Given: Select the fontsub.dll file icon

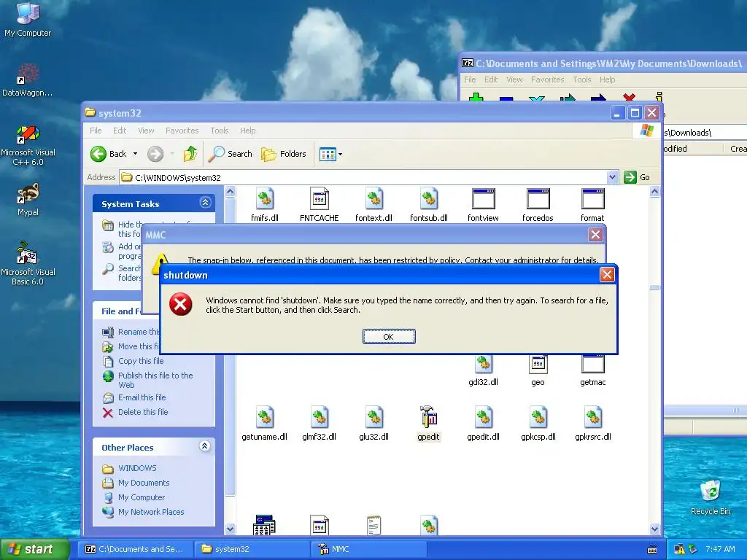Looking at the screenshot, I should (x=429, y=199).
